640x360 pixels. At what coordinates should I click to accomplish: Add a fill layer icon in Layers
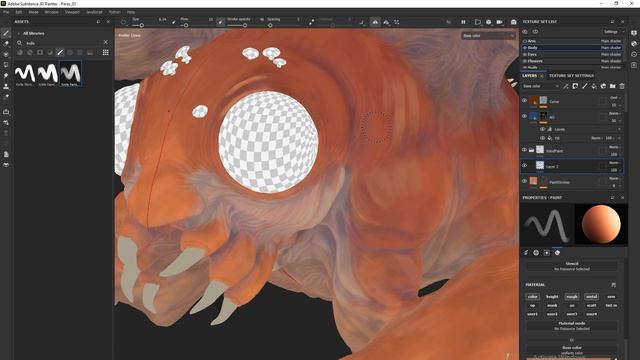tap(594, 86)
